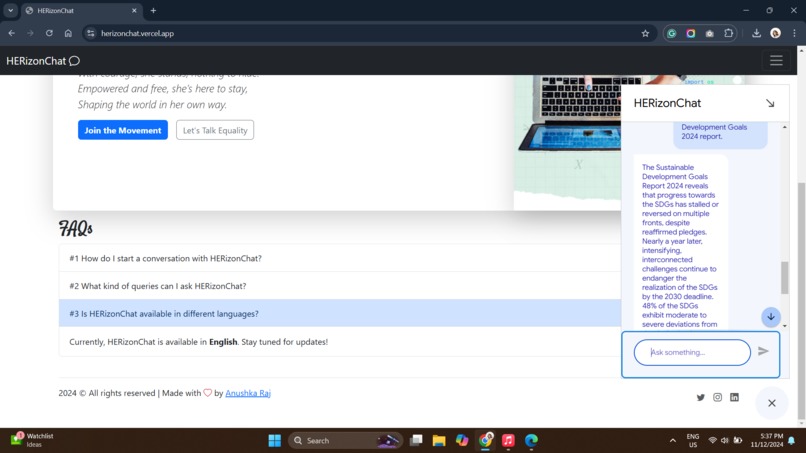Open the Wi-Fi network icon
Screen dimensions: 806x453
(712, 441)
